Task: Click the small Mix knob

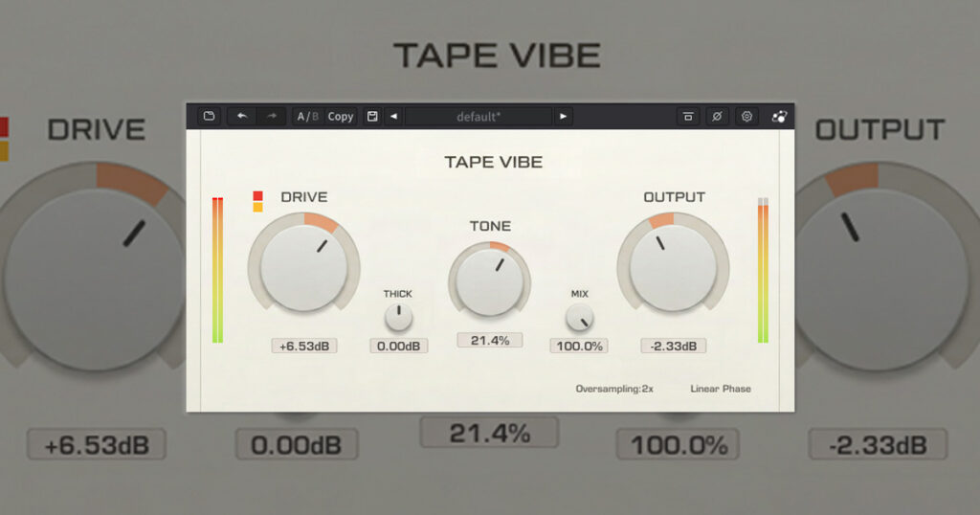Action: pyautogui.click(x=579, y=318)
